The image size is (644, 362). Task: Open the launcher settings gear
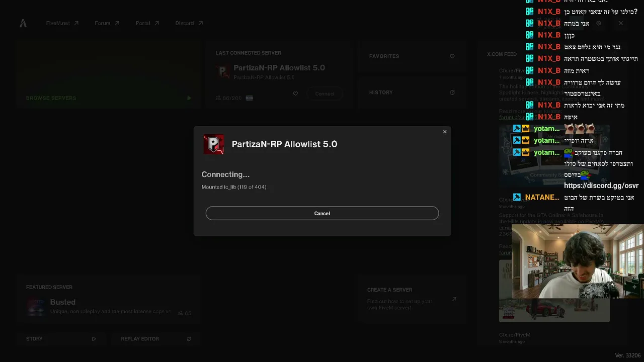coord(599,23)
